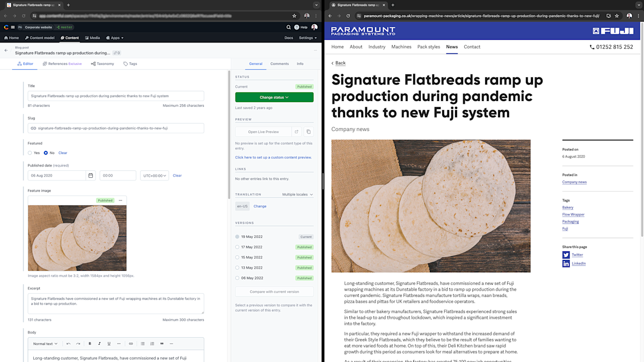Click Contentful search magnifier icon
644x362 pixels.
(288, 27)
